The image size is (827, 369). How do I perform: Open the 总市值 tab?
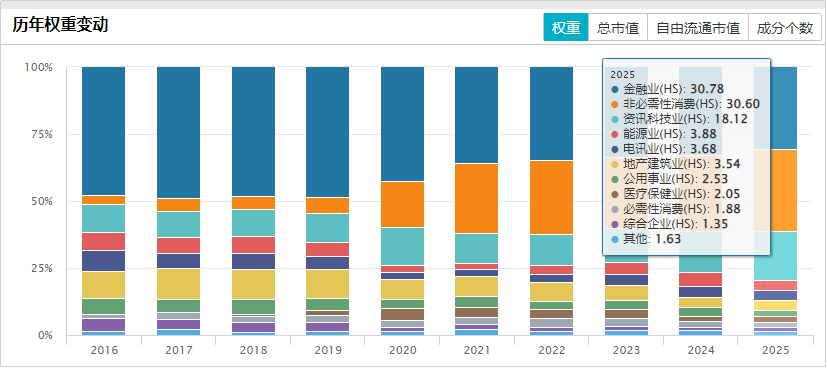(618, 28)
